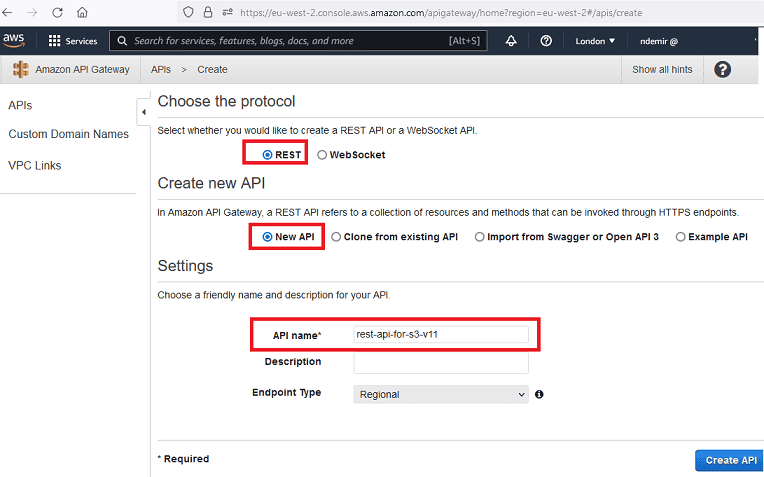Viewport: 764px width, 477px height.
Task: Choose Clone from existing API option
Action: pos(336,237)
